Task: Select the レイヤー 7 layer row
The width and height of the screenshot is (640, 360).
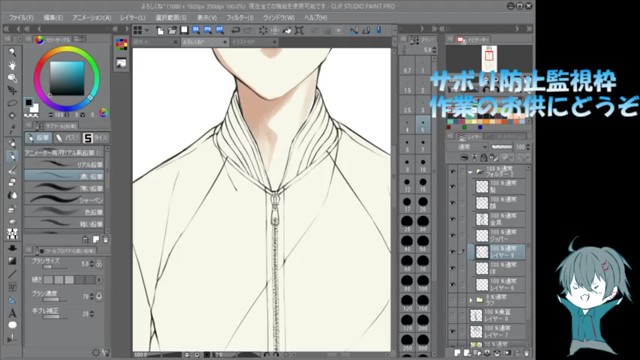Action: [496, 331]
